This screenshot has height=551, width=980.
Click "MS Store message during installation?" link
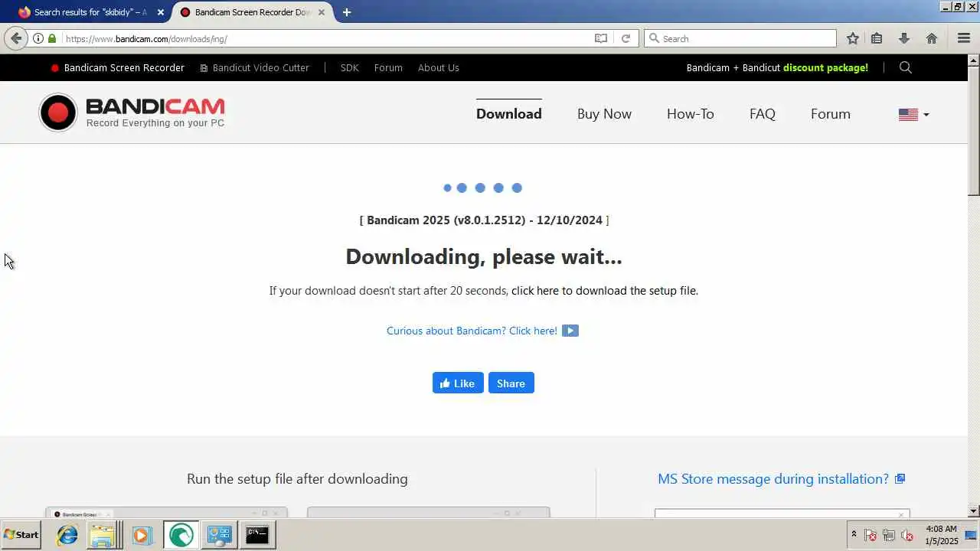[773, 479]
